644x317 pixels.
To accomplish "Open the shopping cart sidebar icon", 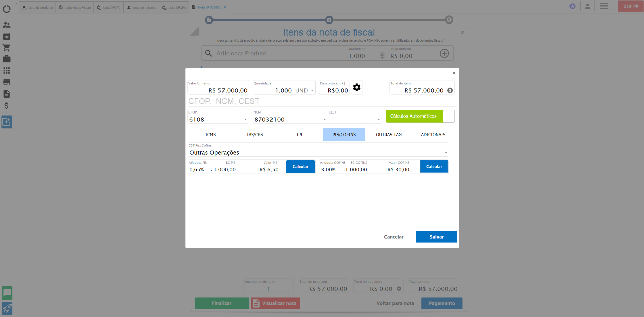I will (x=7, y=48).
